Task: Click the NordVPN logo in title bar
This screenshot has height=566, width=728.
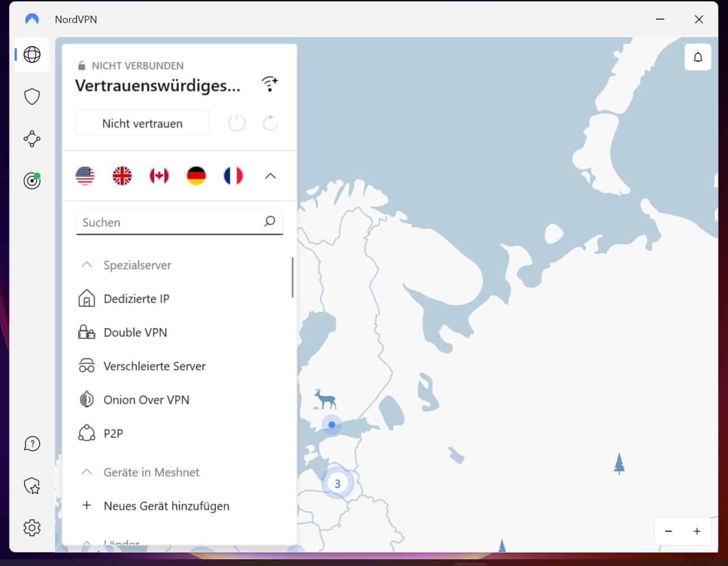Action: pyautogui.click(x=32, y=19)
